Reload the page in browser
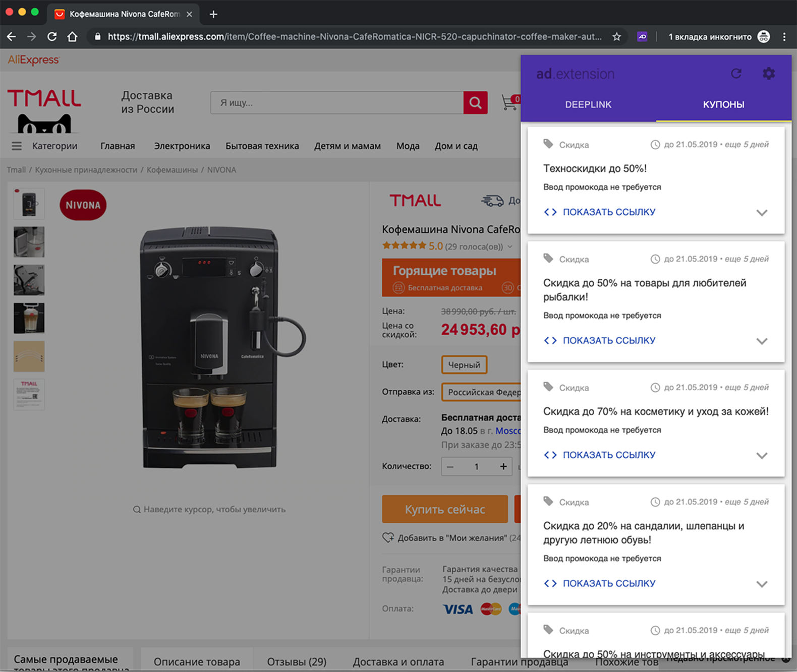797x672 pixels. point(52,37)
